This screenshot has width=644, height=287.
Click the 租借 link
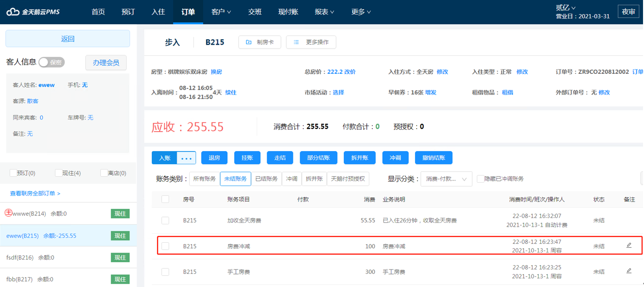507,92
